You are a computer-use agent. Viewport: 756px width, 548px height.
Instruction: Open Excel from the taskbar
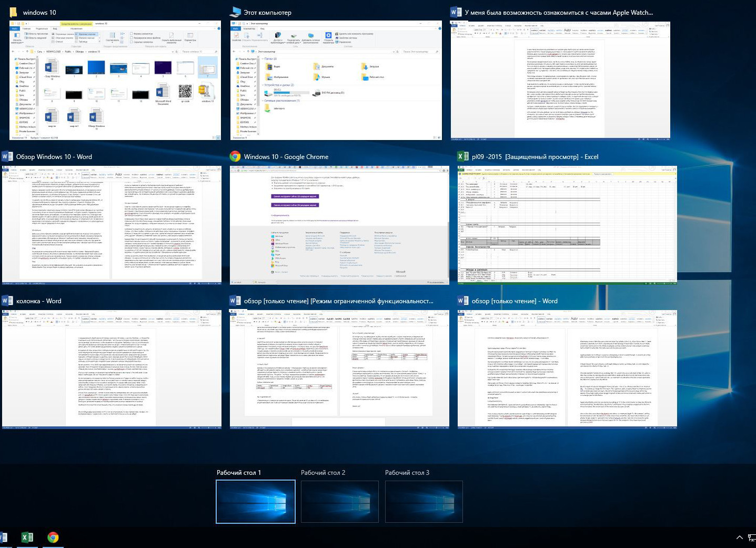pos(27,537)
